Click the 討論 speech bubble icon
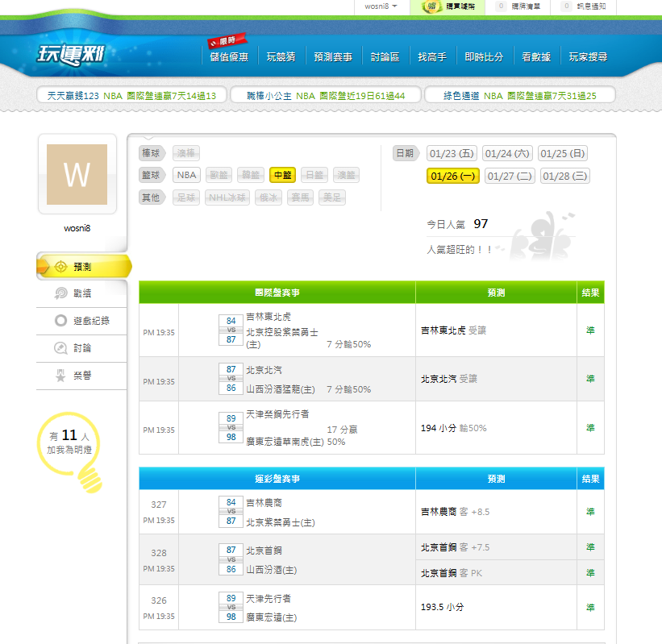This screenshot has width=662, height=644. [x=60, y=348]
